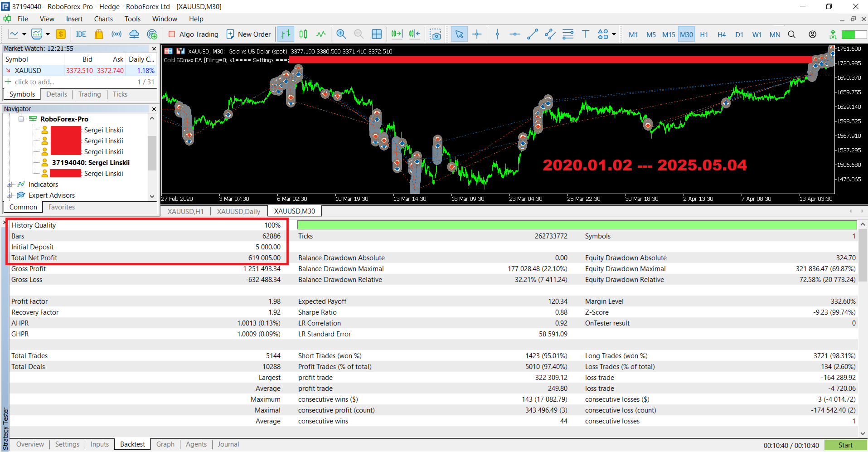This screenshot has height=452, width=868.
Task: Click the search magnifier icon
Action: pos(792,34)
